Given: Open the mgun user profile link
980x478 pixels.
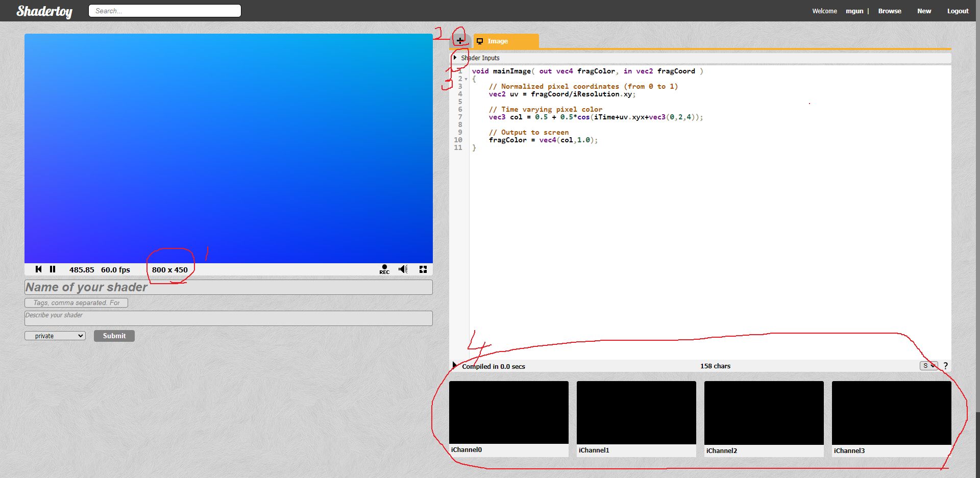Looking at the screenshot, I should pos(854,11).
